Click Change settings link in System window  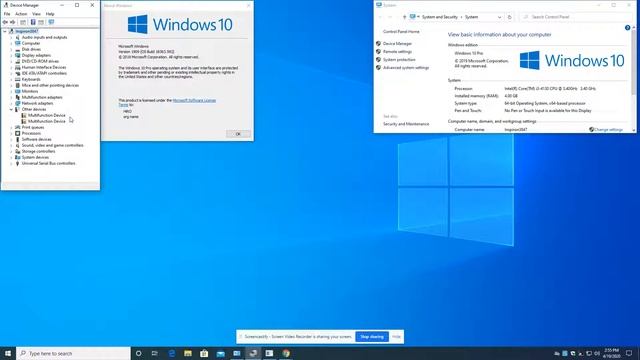click(x=609, y=129)
